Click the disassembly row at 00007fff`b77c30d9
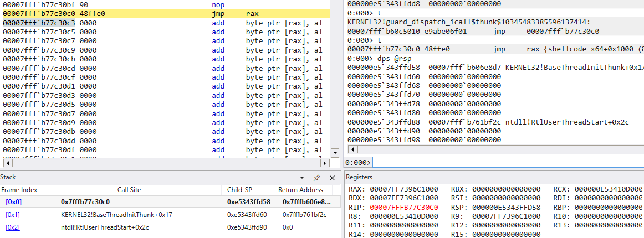 point(166,122)
